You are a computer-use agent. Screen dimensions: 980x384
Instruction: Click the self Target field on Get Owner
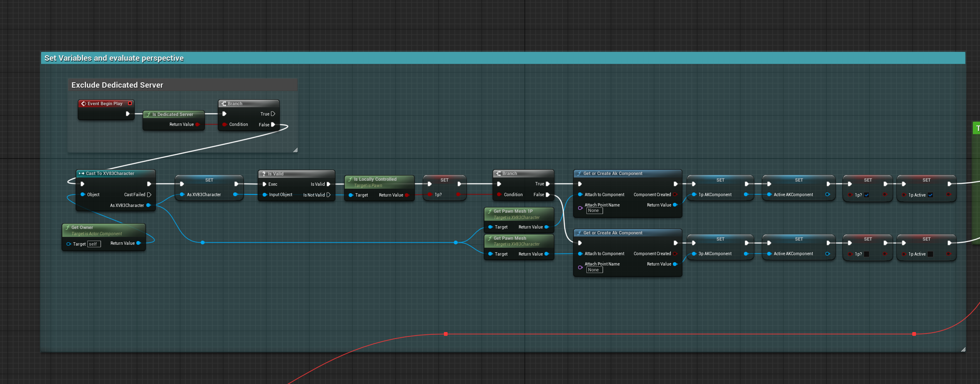point(94,244)
